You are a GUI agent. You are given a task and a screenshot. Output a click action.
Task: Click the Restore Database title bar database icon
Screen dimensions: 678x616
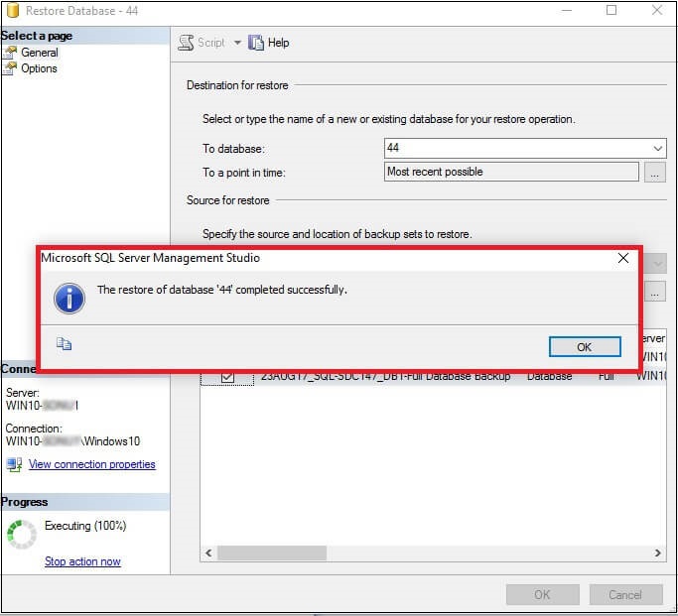[x=13, y=10]
